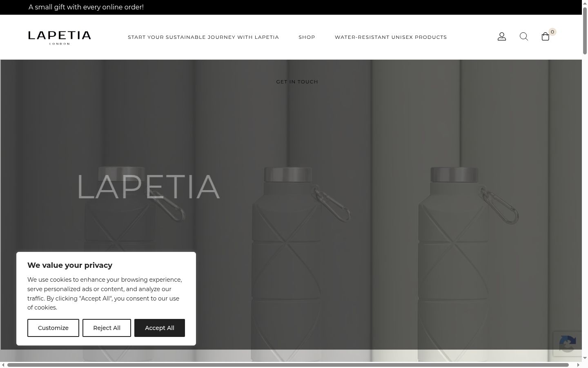Click the Lapetia London header logo
588x368 pixels.
(x=60, y=38)
